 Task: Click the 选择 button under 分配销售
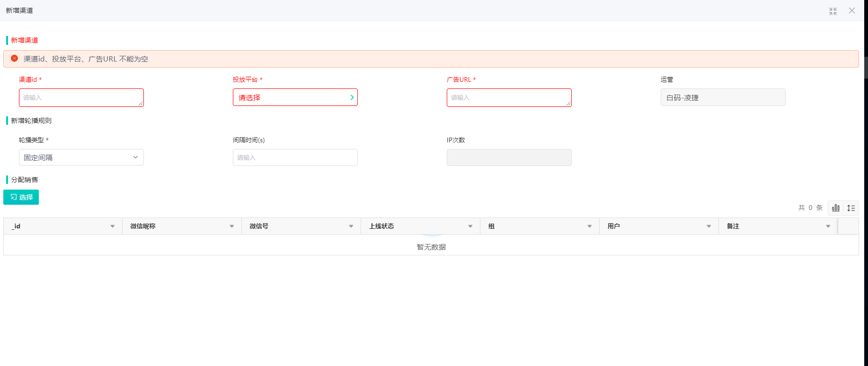pos(21,197)
